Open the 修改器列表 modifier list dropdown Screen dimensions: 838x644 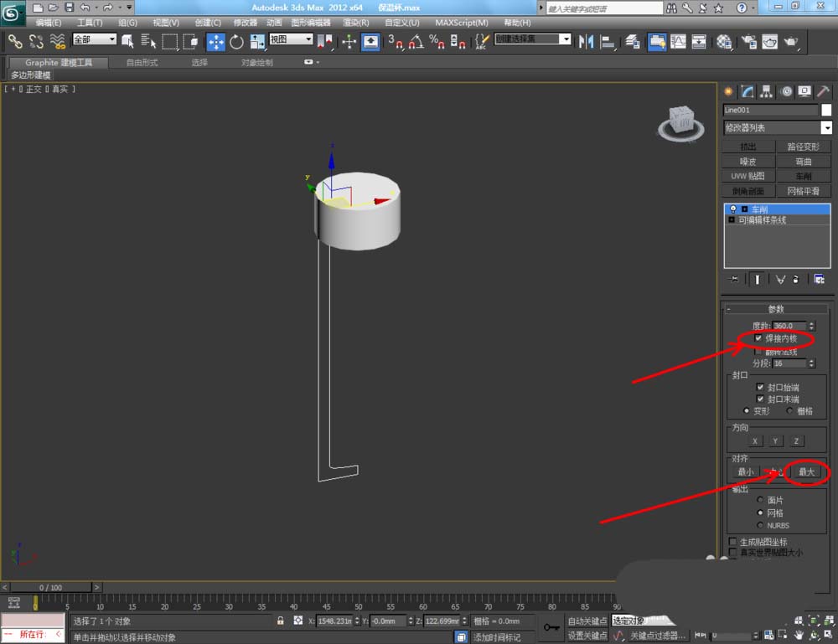pyautogui.click(x=826, y=127)
